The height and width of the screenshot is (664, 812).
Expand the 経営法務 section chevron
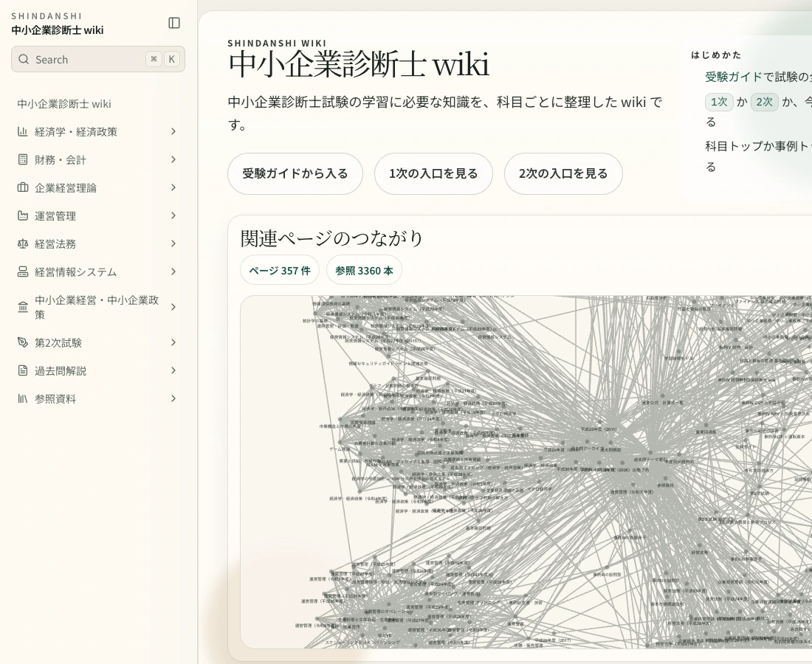click(x=173, y=243)
